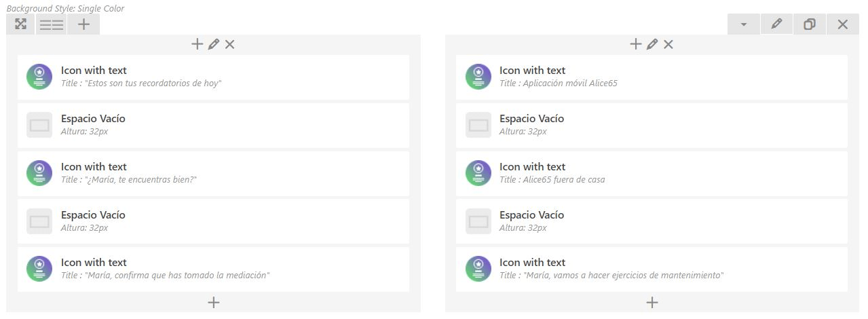
Task: Add an element at the top of the left column
Action: (197, 44)
